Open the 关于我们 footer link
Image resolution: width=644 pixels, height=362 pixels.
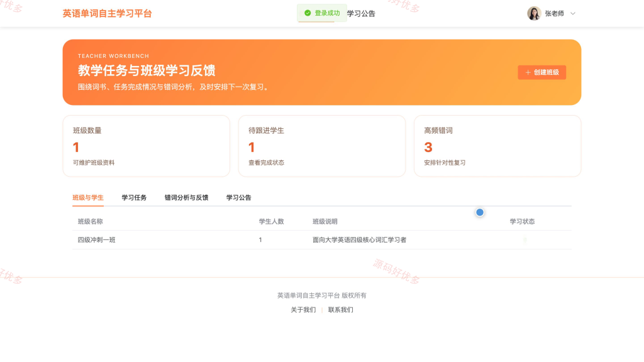[303, 310]
